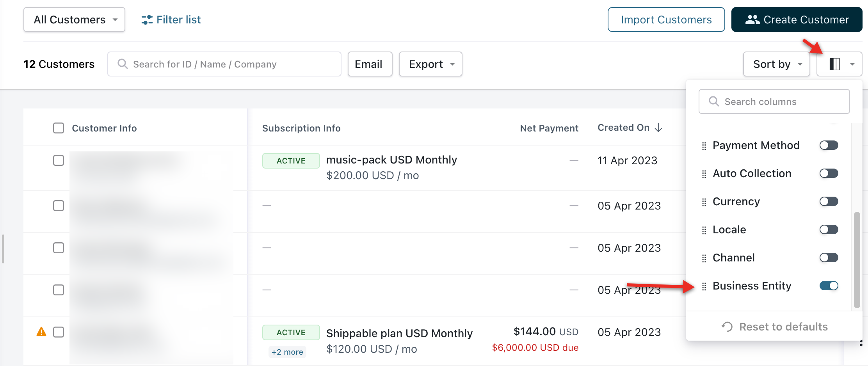Image resolution: width=868 pixels, height=366 pixels.
Task: Click the Filter list sliders icon
Action: click(x=147, y=20)
